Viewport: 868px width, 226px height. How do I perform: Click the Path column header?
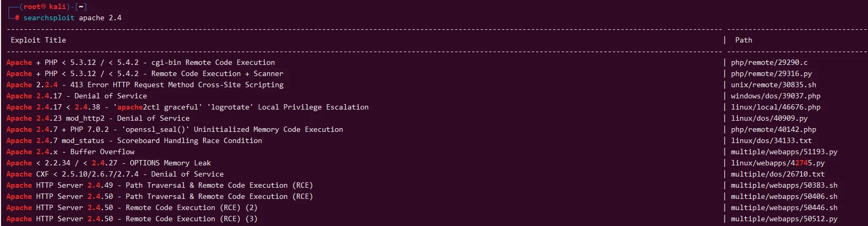point(743,40)
